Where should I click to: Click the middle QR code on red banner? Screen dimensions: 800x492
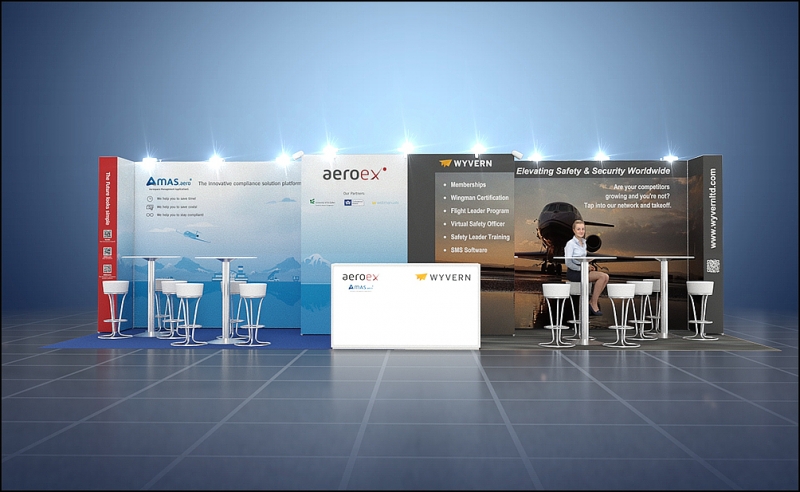click(108, 252)
